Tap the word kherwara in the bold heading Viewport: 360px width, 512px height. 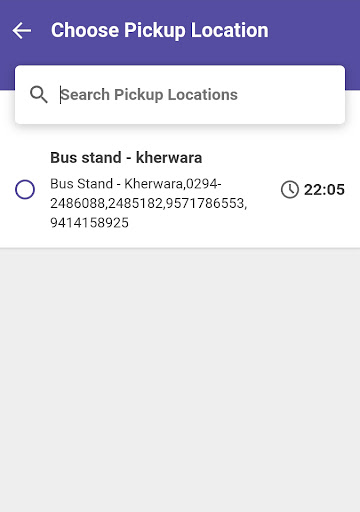tap(169, 157)
